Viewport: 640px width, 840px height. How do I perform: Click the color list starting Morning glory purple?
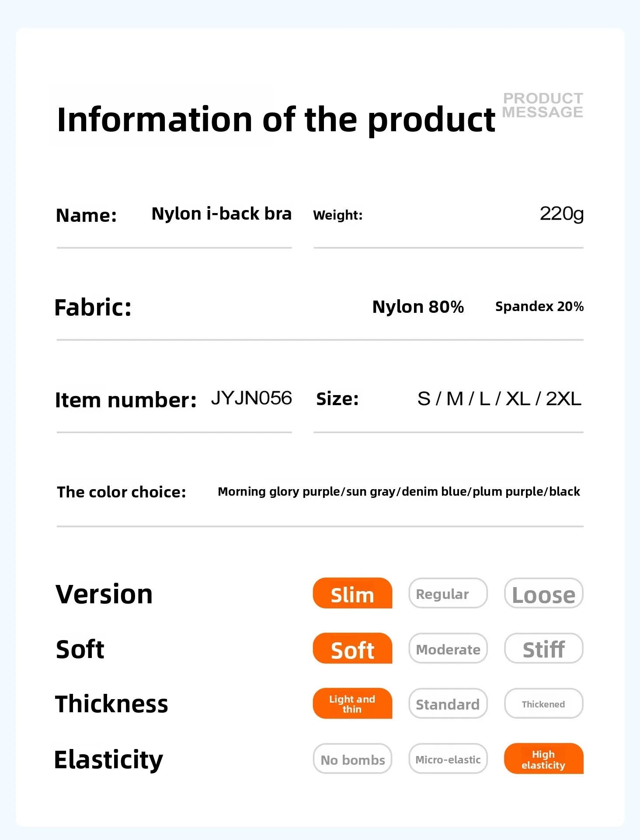[x=399, y=491]
